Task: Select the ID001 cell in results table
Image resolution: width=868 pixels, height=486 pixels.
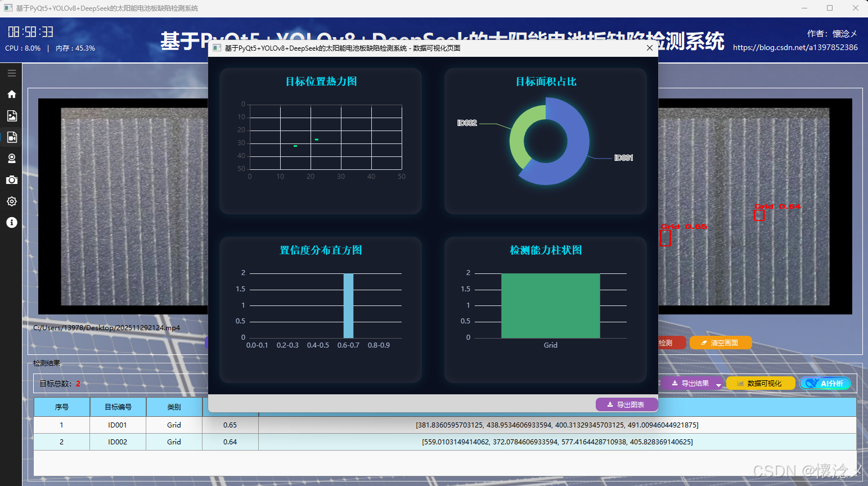Action: (118, 425)
